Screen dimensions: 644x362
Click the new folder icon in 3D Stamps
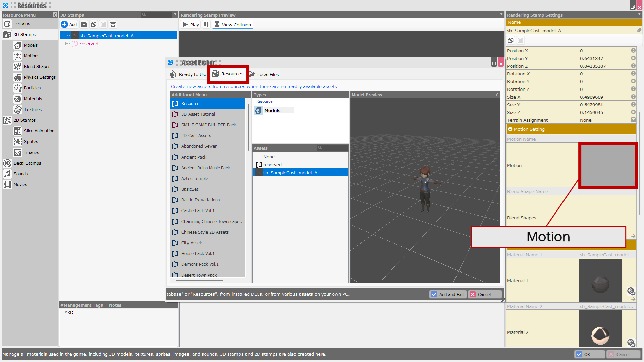[84, 24]
